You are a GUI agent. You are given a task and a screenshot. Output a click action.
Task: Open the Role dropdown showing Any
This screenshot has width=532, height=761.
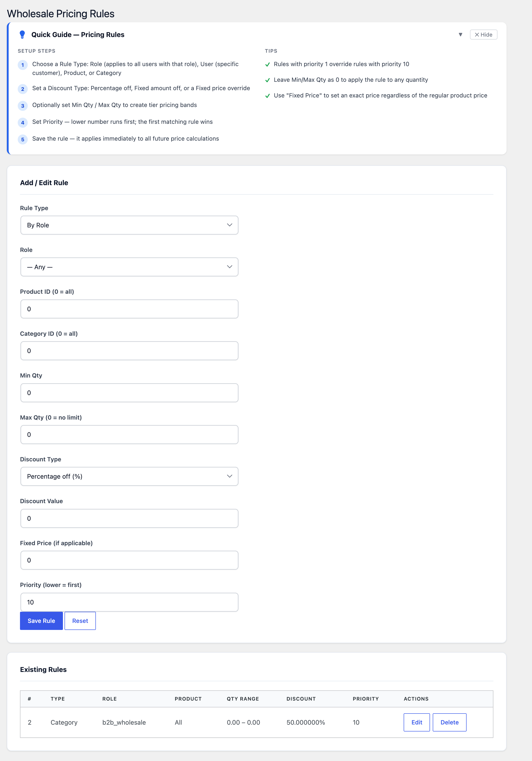tap(129, 267)
